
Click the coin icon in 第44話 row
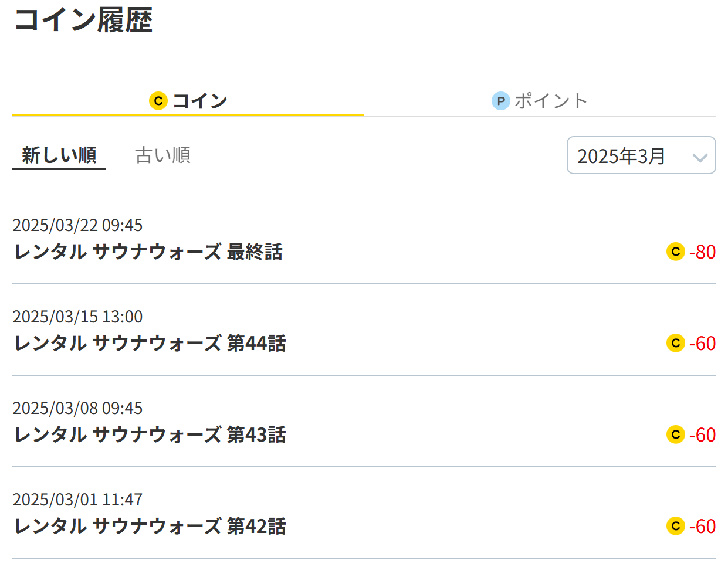[676, 343]
